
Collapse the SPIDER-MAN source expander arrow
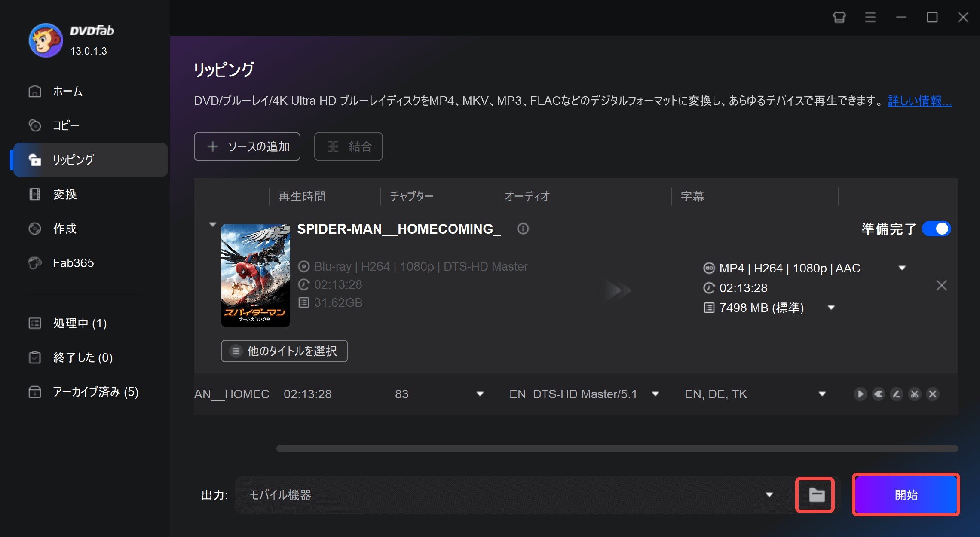point(212,225)
